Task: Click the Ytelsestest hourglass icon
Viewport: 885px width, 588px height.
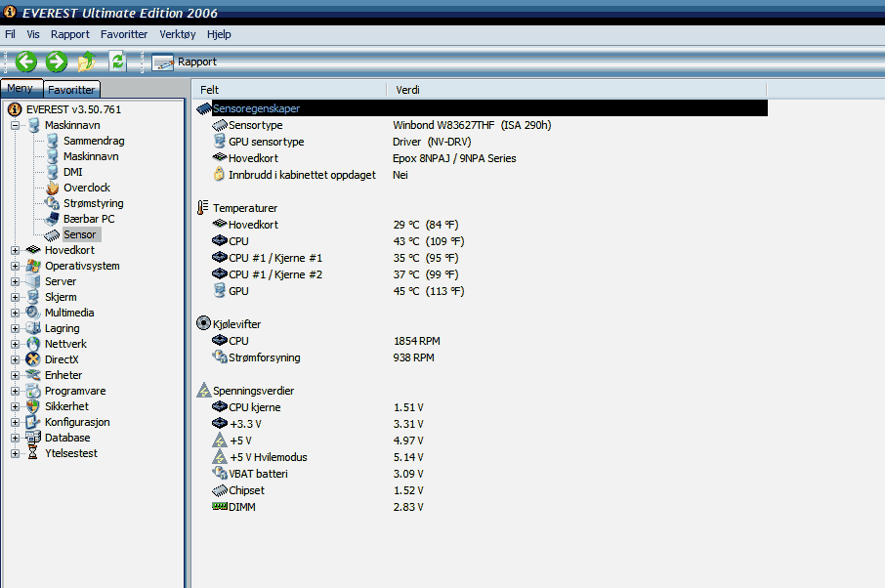Action: [x=33, y=453]
